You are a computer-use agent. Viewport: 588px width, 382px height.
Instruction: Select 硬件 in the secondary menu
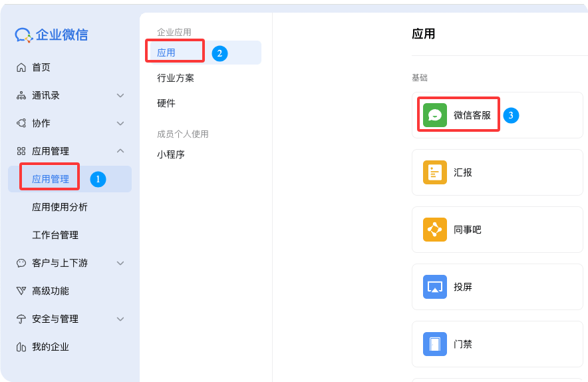166,103
